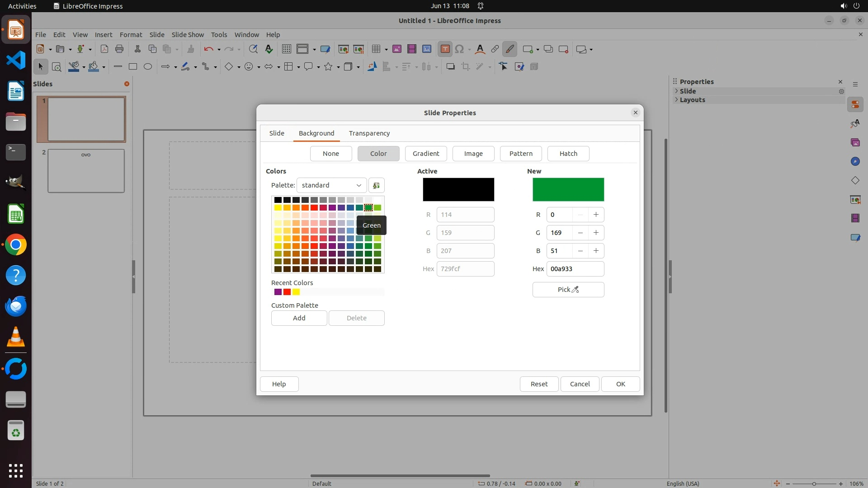Expand the Slide section in Properties
The image size is (868, 488).
687,91
